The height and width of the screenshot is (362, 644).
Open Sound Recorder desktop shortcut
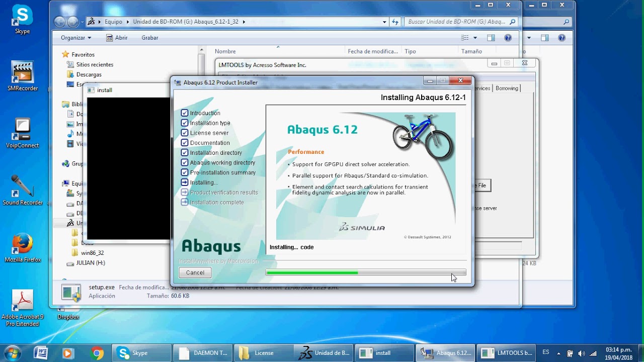click(23, 191)
